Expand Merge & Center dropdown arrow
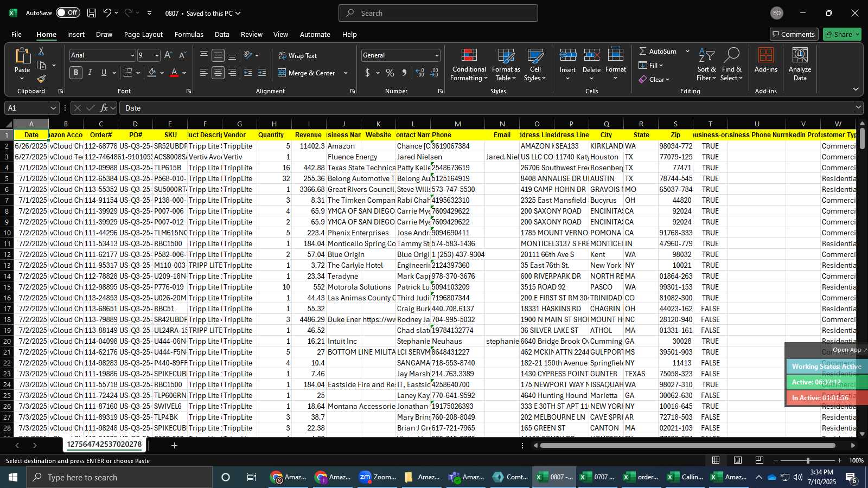Image resolution: width=868 pixels, height=488 pixels. pyautogui.click(x=346, y=73)
